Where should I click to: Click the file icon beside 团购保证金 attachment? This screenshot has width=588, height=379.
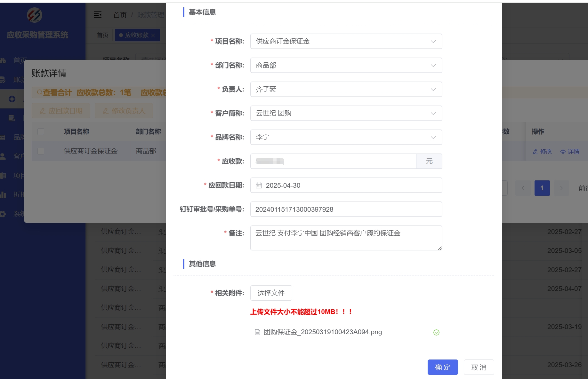tap(257, 332)
